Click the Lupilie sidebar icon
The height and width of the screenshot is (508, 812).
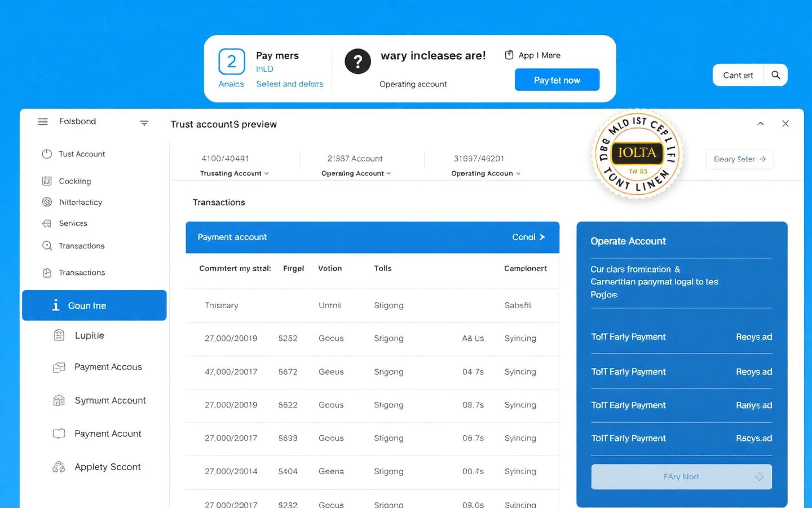[x=59, y=335]
